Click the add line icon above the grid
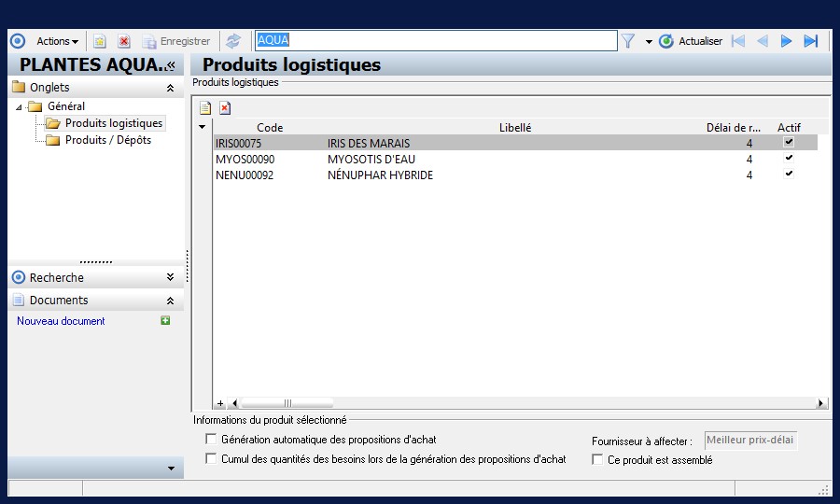 (205, 108)
